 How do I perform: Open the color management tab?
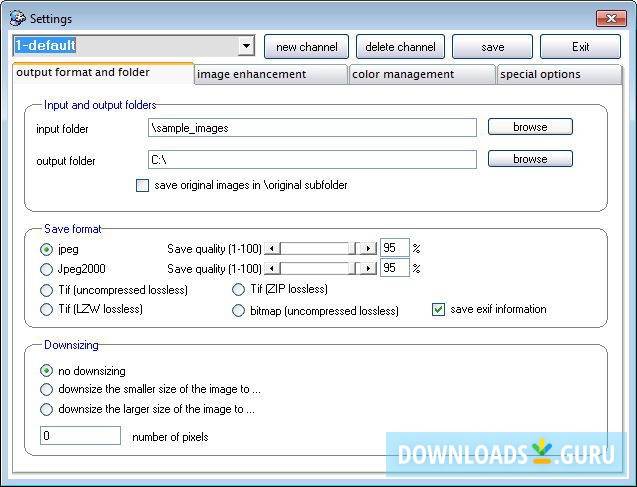[422, 74]
